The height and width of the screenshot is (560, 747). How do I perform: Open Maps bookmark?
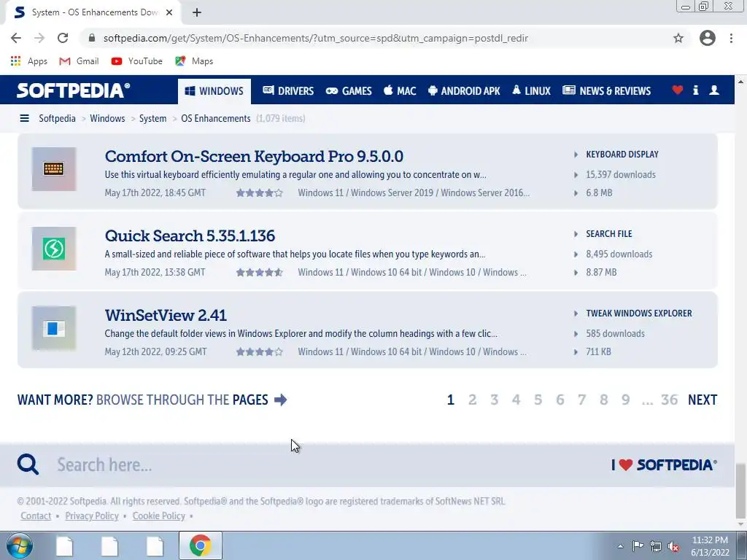tap(194, 61)
